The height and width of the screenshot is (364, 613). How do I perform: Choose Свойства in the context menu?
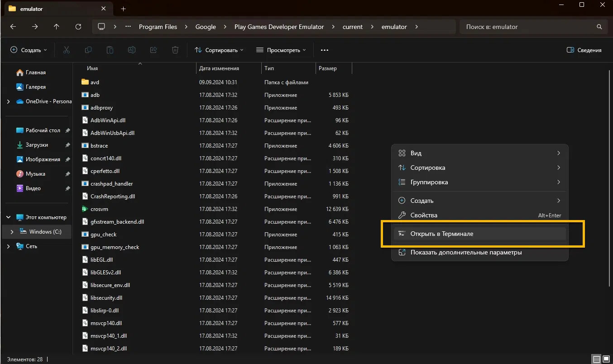(424, 216)
